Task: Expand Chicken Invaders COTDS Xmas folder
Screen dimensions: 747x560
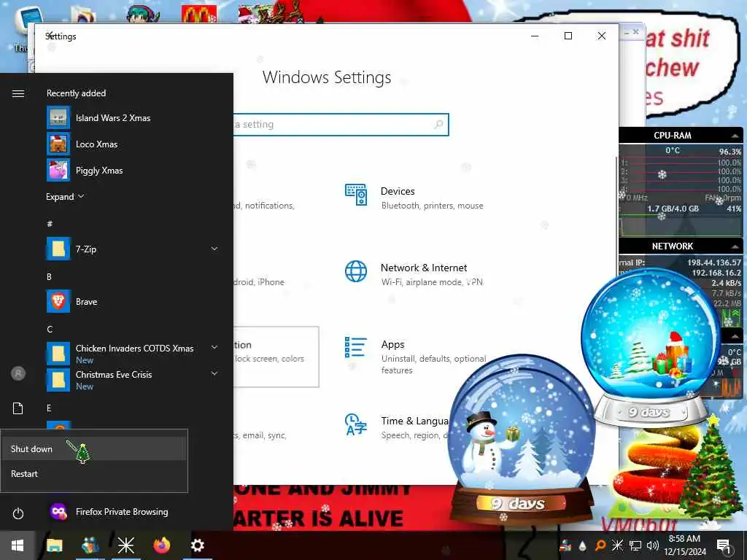Action: click(x=214, y=348)
